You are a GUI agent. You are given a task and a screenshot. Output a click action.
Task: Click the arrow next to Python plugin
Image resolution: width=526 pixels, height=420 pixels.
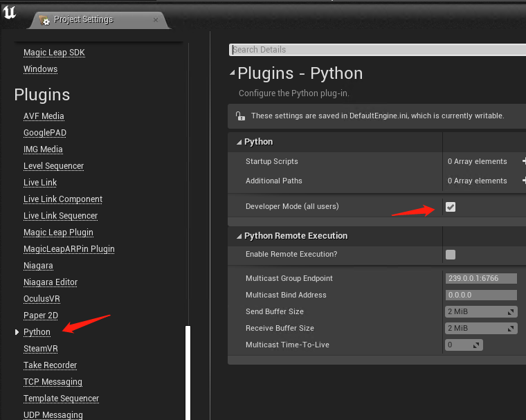(x=17, y=332)
